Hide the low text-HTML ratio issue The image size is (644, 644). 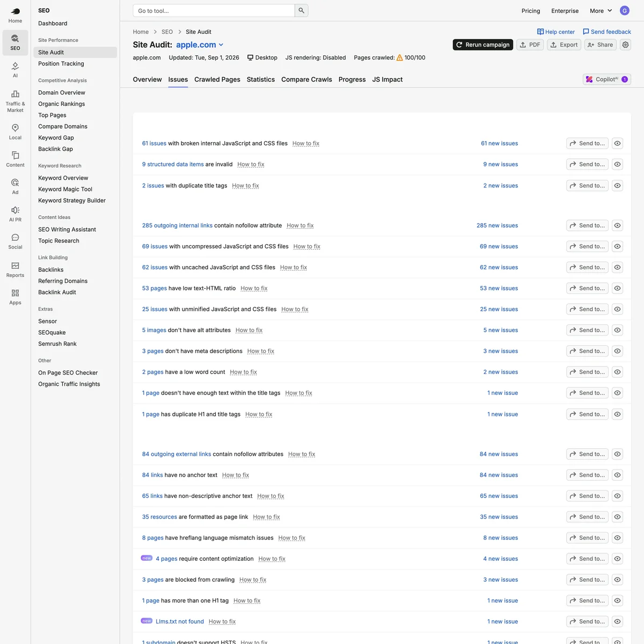(618, 288)
